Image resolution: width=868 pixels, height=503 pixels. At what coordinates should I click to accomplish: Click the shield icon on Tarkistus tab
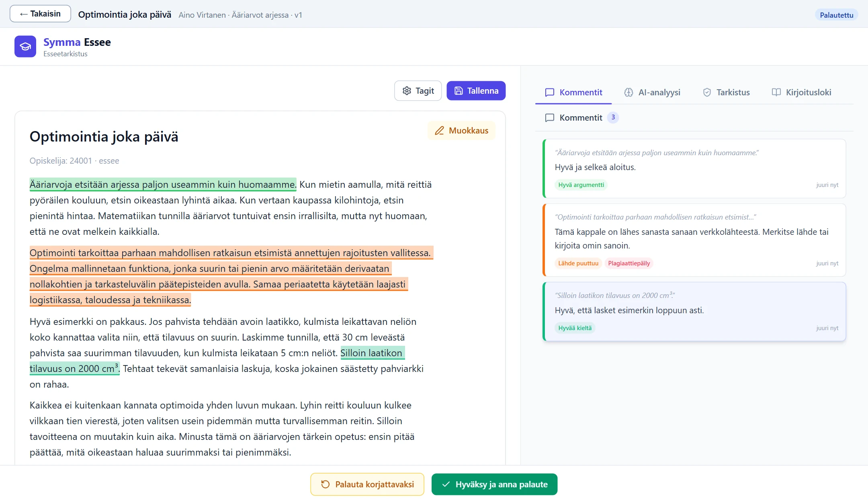[x=707, y=92]
